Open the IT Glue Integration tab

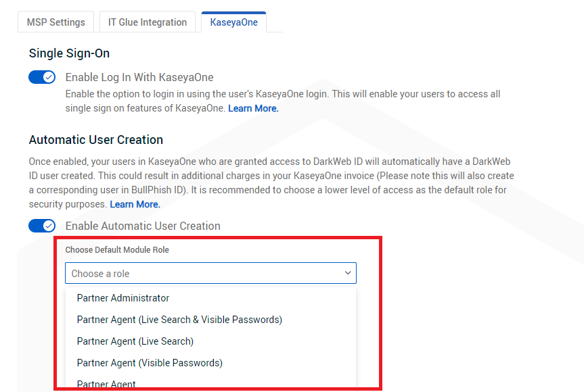pos(147,22)
